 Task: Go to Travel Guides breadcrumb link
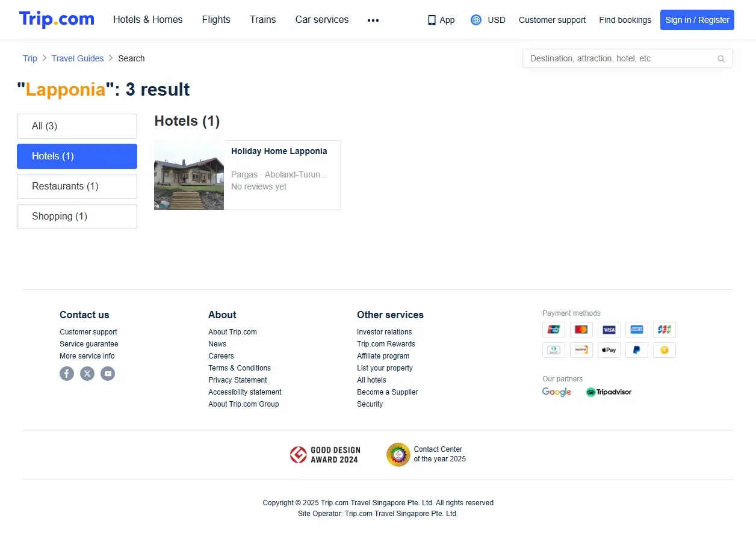(78, 58)
